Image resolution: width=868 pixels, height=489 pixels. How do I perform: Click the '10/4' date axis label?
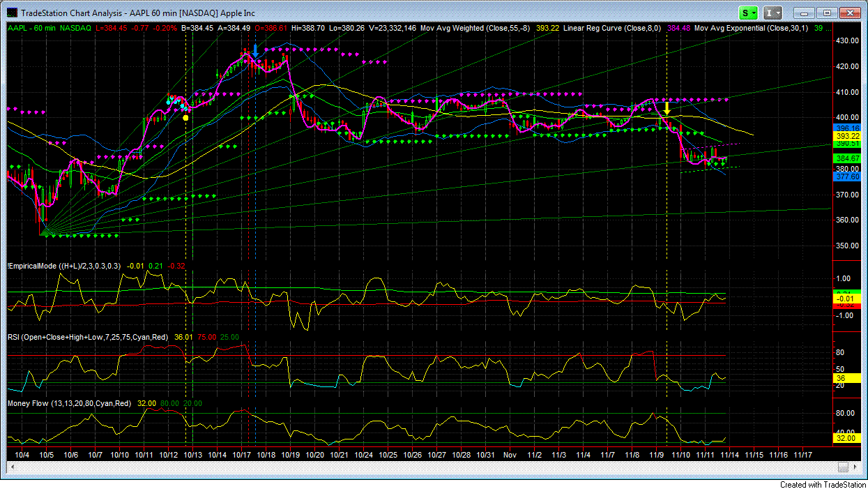[22, 454]
